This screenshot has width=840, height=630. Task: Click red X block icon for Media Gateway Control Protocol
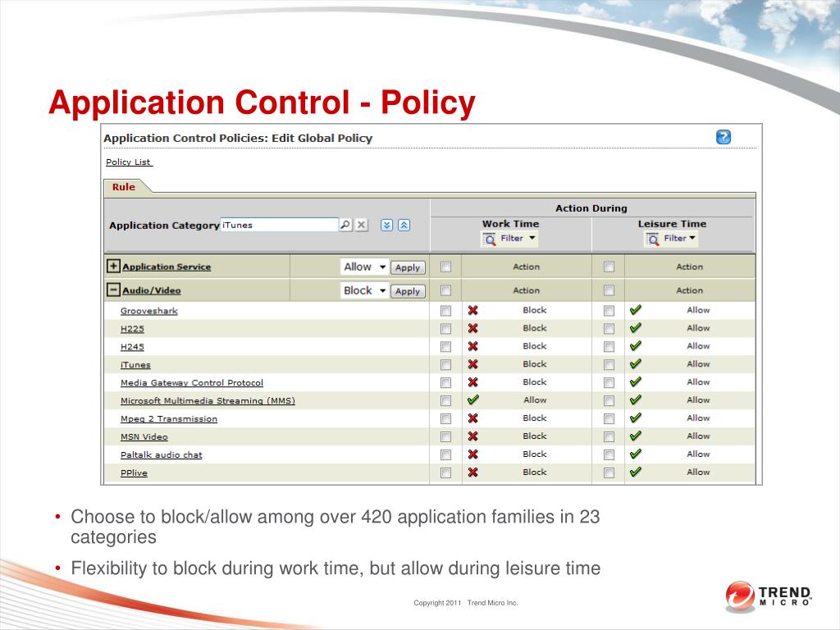coord(472,382)
